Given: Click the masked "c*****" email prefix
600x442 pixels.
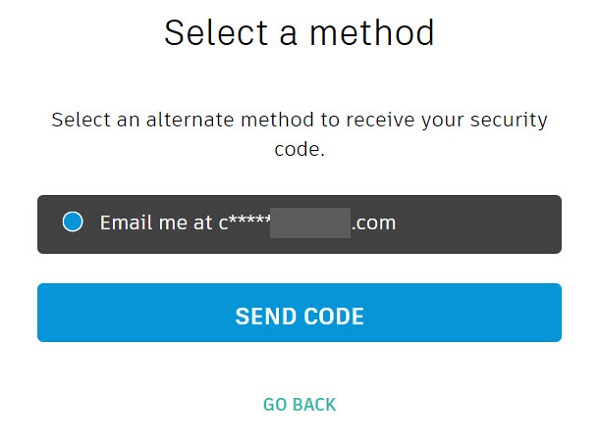Looking at the screenshot, I should pos(246,223).
